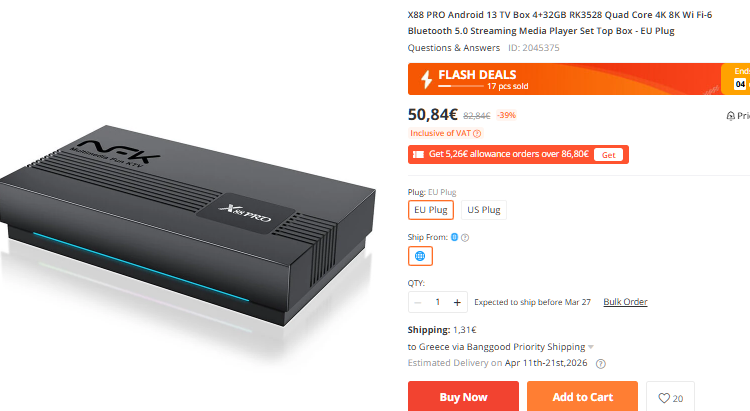Get the 5,26€ allowance coupon
Image resolution: width=750 pixels, height=411 pixels.
point(609,155)
